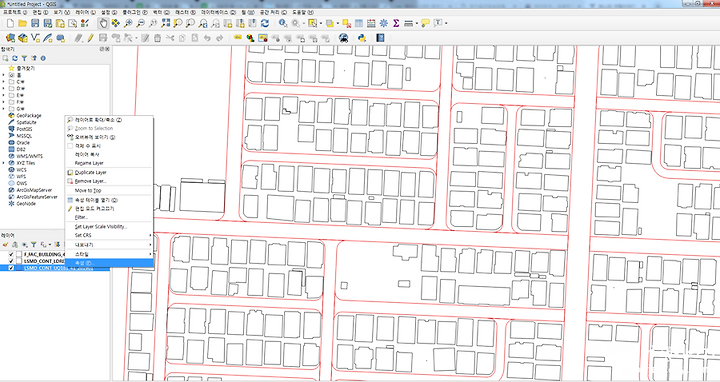Open the 'Set CRS' submenu
The width and height of the screenshot is (720, 382).
coord(109,236)
